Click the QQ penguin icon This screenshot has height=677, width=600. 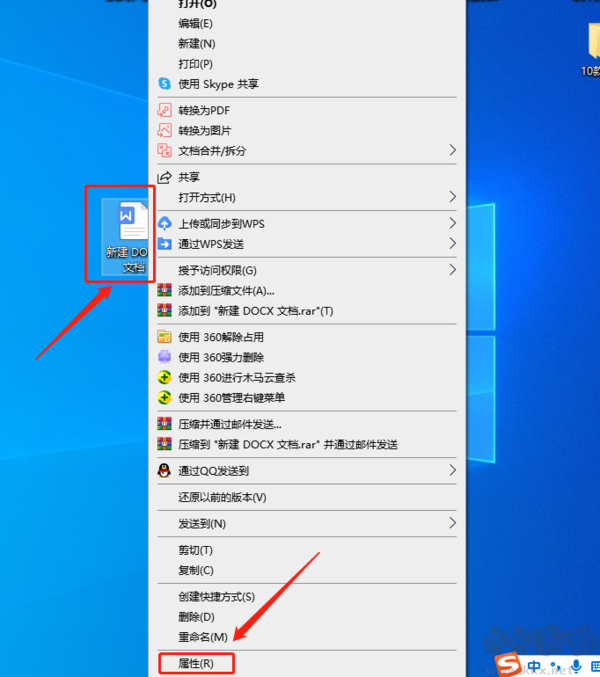(164, 471)
